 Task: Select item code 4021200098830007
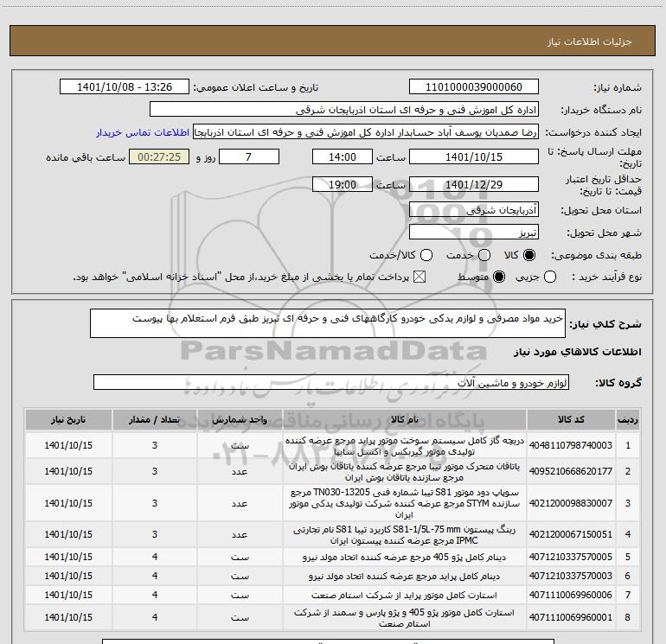(571, 503)
